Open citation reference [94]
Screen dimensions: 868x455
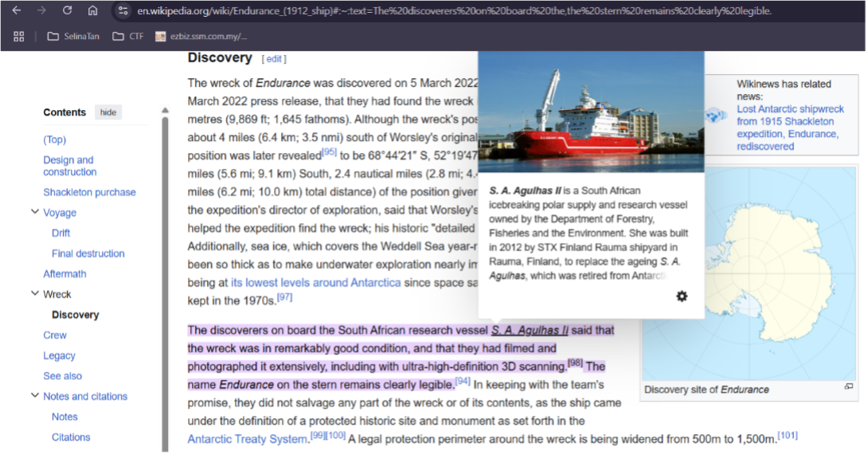463,381
